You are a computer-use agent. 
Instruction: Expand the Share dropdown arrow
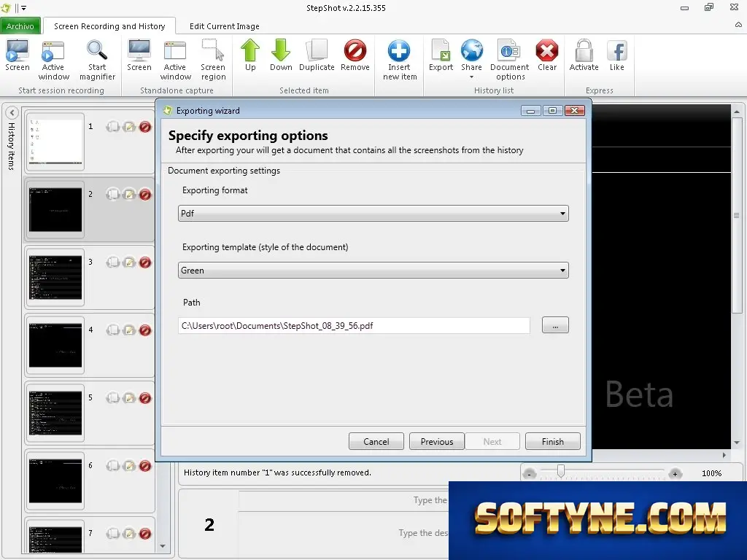pyautogui.click(x=471, y=77)
